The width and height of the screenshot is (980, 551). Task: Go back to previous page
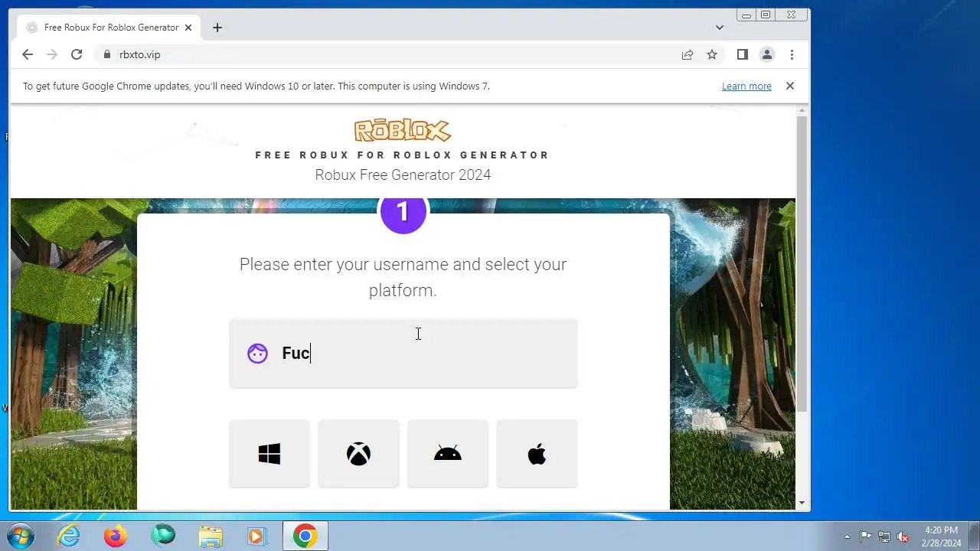28,54
